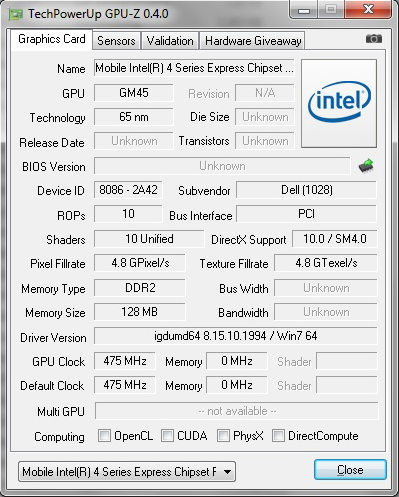Click the GPU-Z title bar app icon

pyautogui.click(x=16, y=14)
